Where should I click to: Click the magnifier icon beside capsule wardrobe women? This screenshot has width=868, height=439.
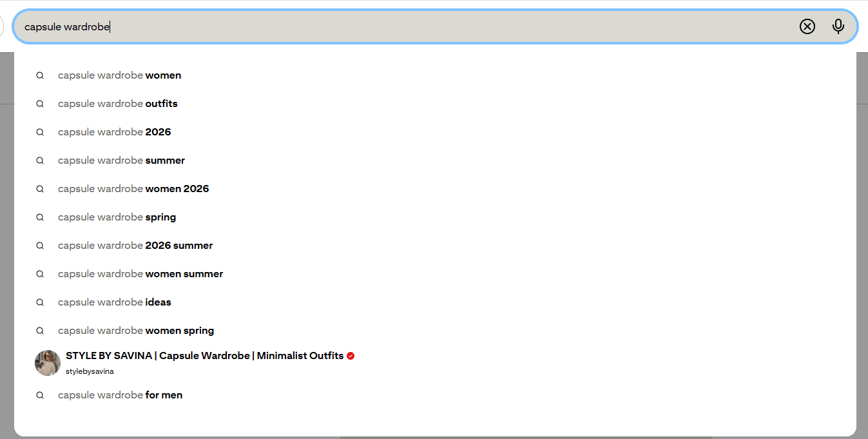(40, 75)
